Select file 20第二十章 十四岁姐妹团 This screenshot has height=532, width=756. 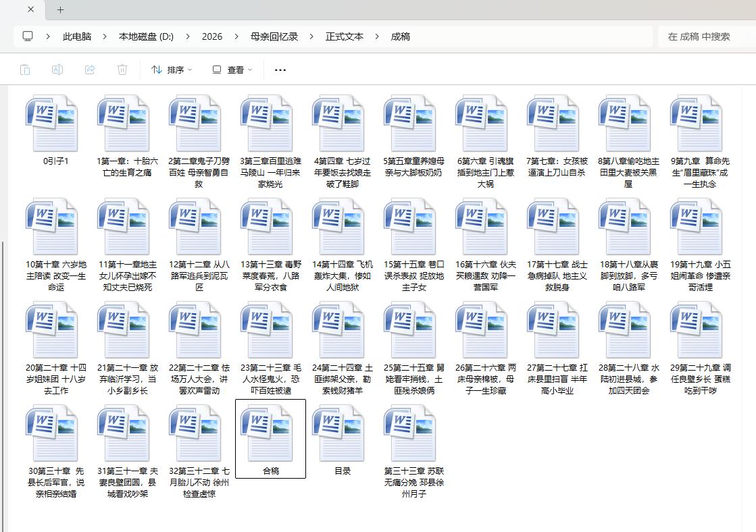tap(56, 348)
